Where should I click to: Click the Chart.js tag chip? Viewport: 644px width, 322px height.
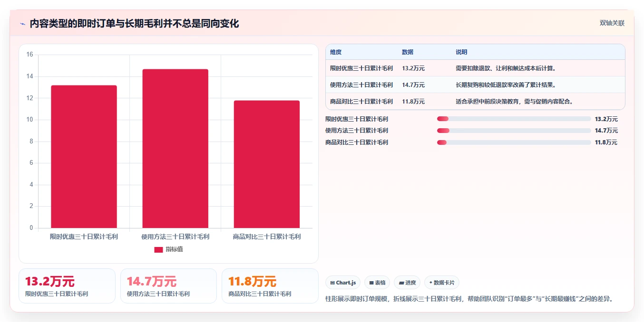(x=343, y=283)
